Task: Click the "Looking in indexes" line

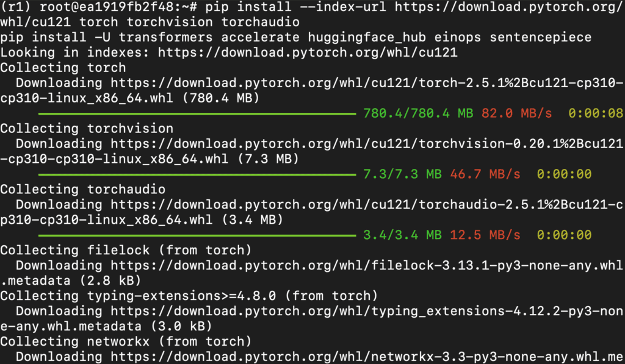Action: click(229, 52)
